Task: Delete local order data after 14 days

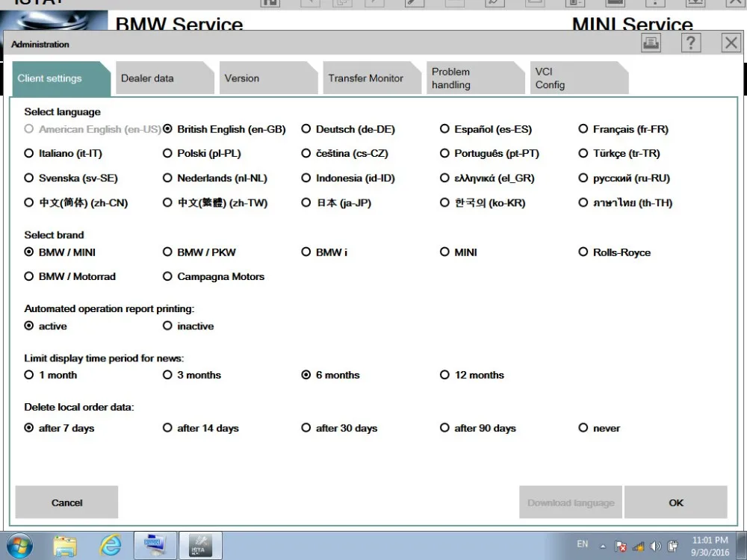Action: [200, 428]
